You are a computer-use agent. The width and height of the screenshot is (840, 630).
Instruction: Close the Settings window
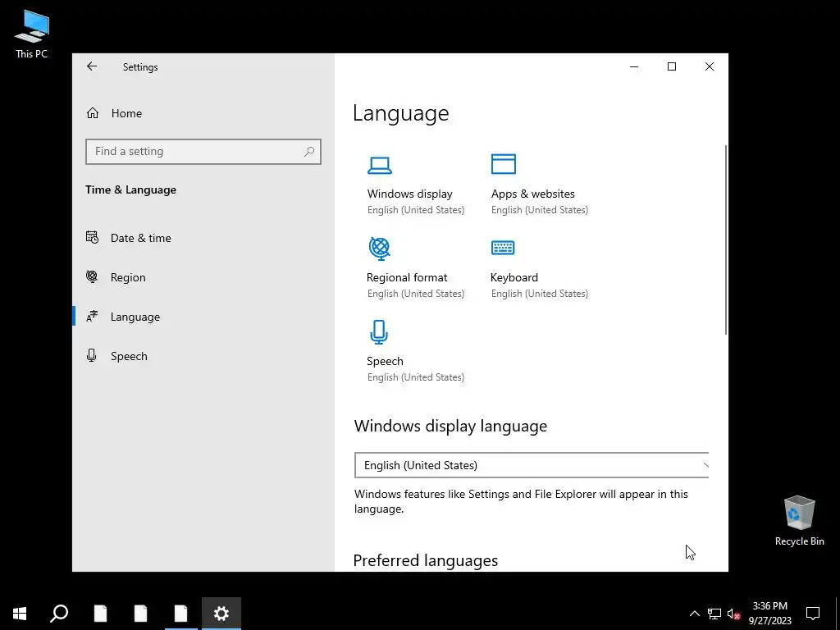tap(710, 66)
